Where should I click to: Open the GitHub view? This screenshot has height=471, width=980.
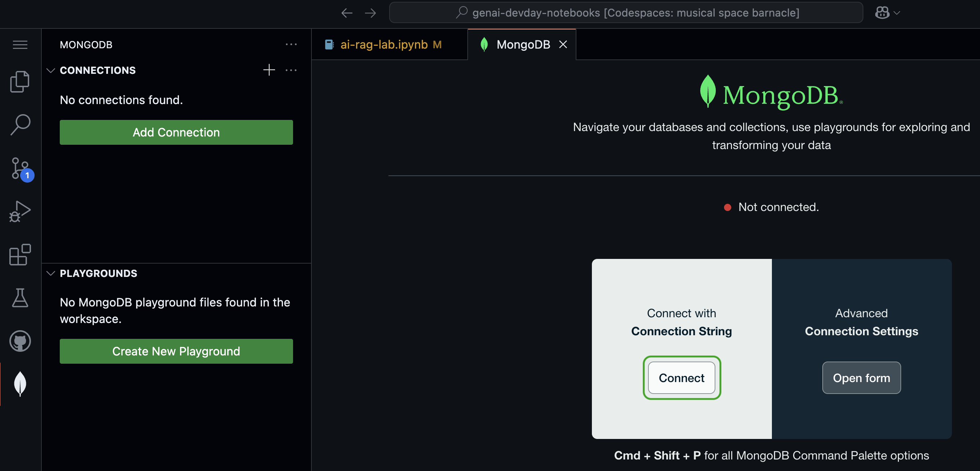20,341
